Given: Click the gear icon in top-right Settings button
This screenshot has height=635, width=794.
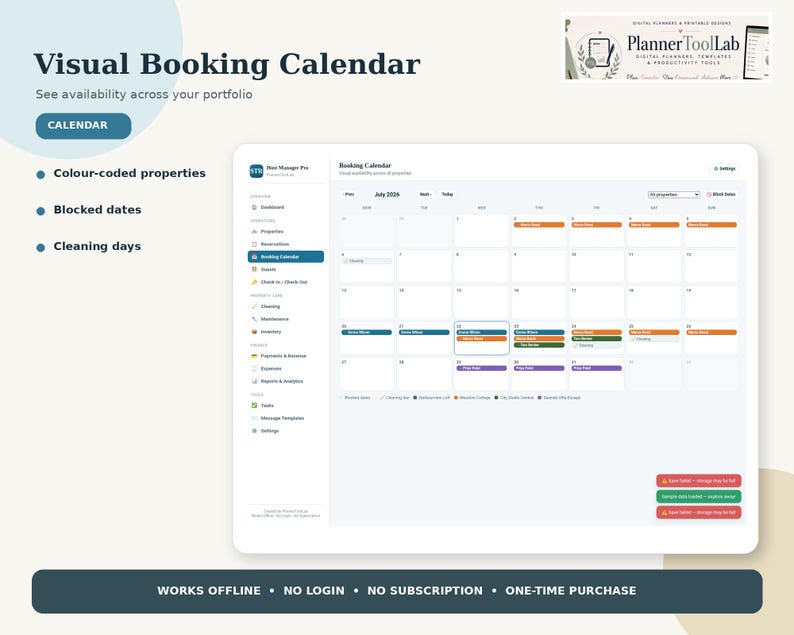Looking at the screenshot, I should [x=716, y=169].
